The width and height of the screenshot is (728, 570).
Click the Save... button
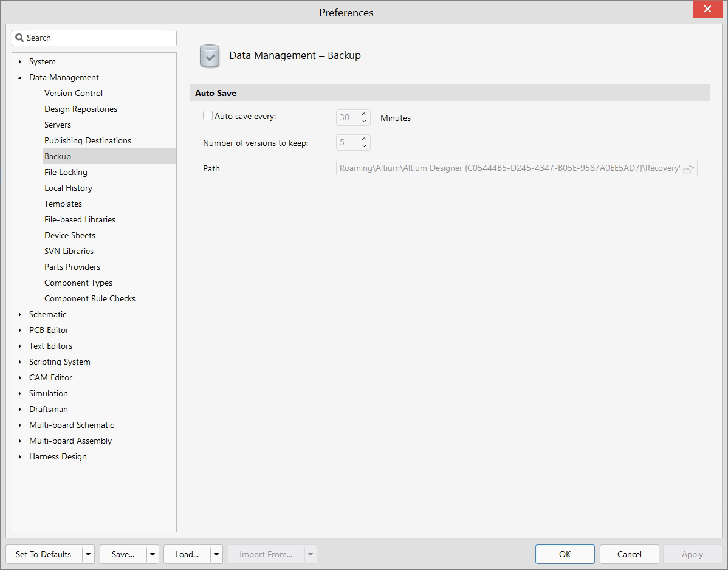tap(123, 554)
